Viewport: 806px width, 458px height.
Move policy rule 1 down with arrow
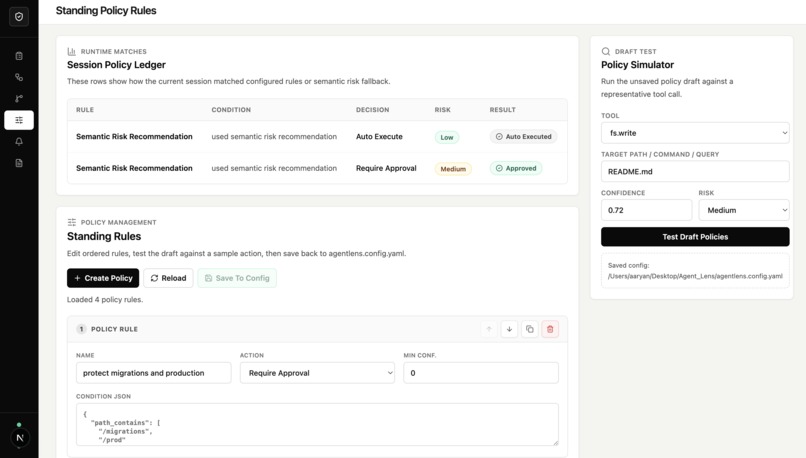(x=509, y=329)
